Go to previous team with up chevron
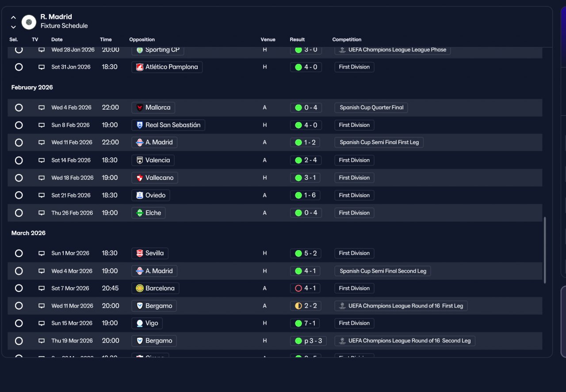 [x=13, y=18]
